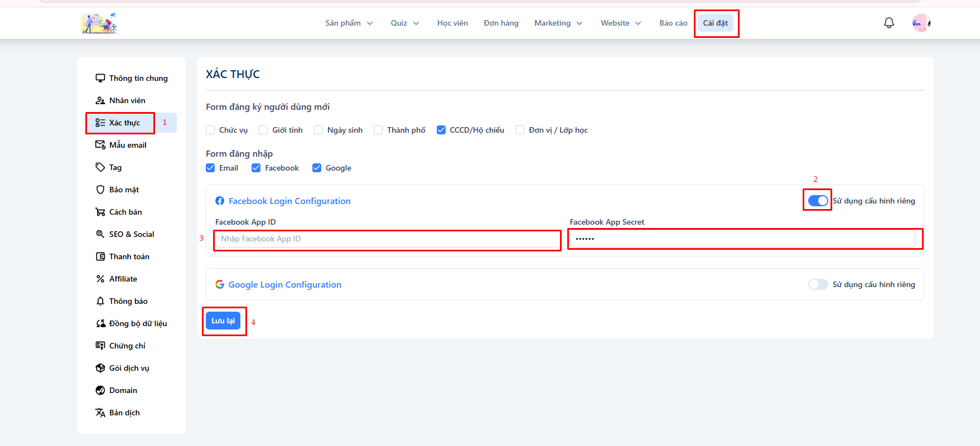Click the notification bell icon
980x446 pixels.
pos(889,23)
